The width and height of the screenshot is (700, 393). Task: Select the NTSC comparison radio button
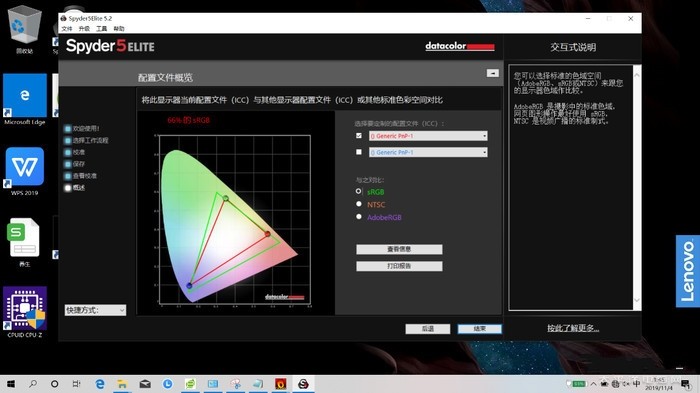[359, 204]
